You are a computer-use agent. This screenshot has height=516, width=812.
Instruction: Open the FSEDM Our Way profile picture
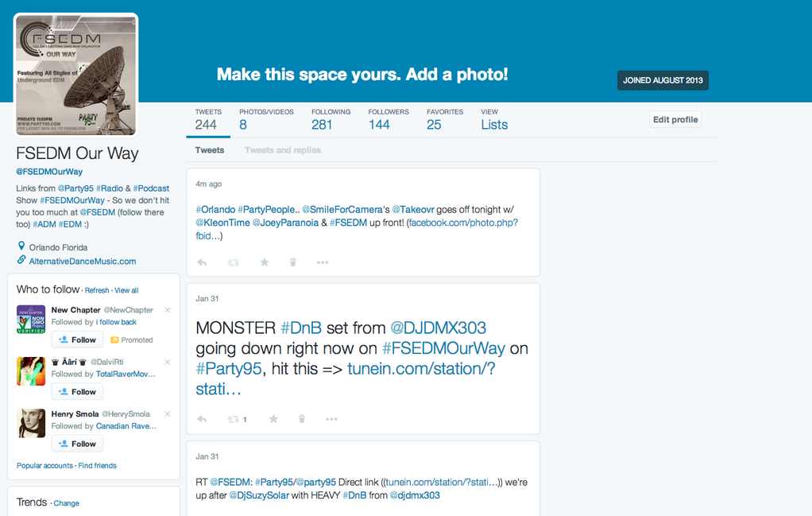[x=76, y=76]
